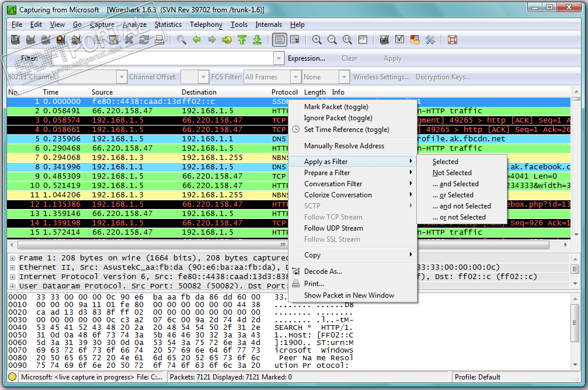
Task: Open Decryption Keys...
Action: [443, 77]
